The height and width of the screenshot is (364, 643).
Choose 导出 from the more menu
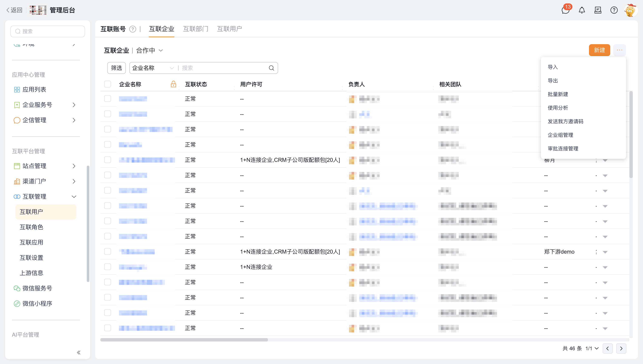(553, 81)
